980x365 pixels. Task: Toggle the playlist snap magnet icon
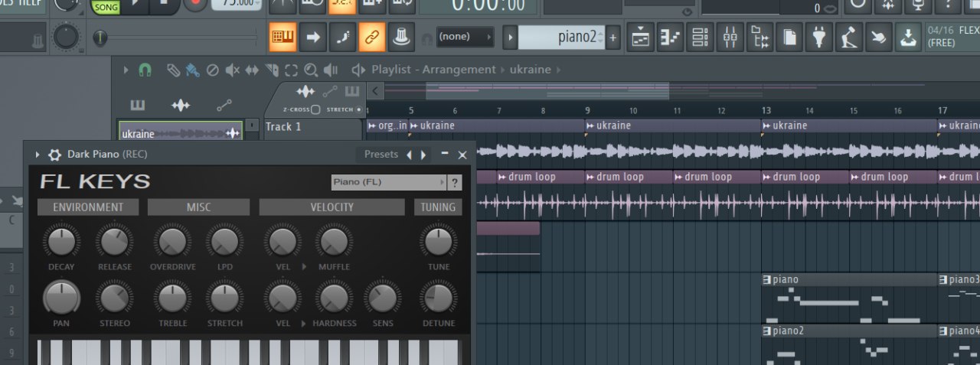point(145,70)
